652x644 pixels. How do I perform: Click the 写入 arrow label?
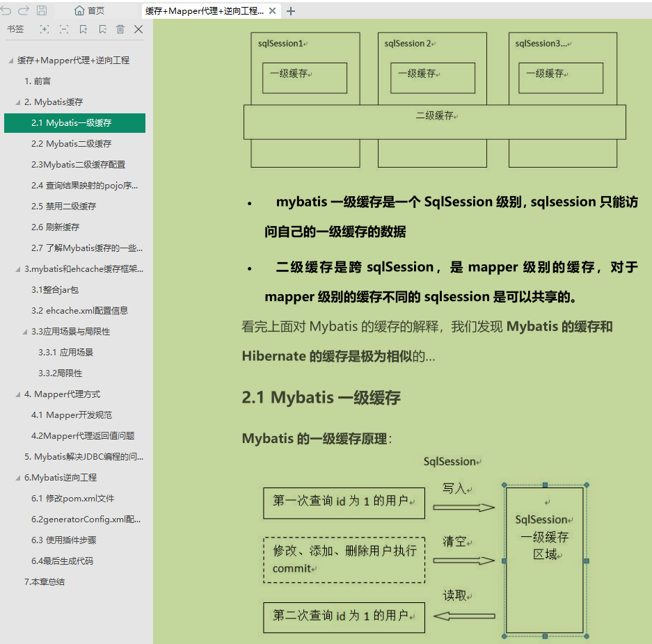tap(454, 488)
